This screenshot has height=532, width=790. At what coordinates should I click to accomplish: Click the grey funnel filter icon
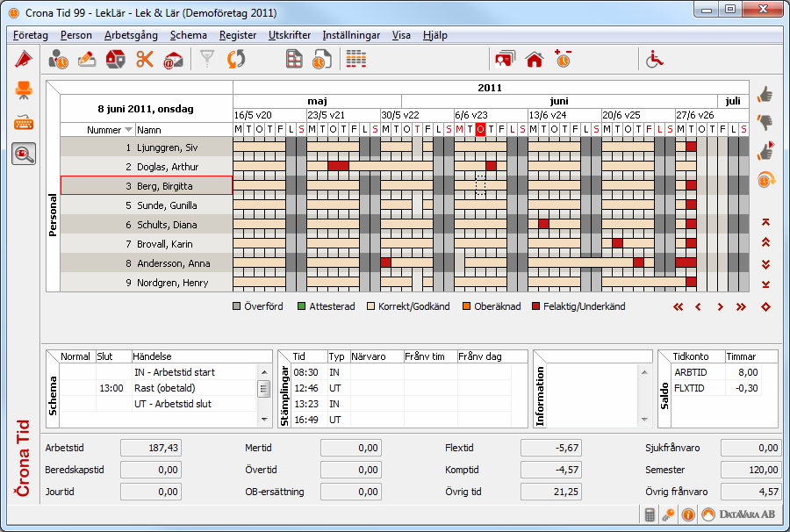[x=207, y=59]
